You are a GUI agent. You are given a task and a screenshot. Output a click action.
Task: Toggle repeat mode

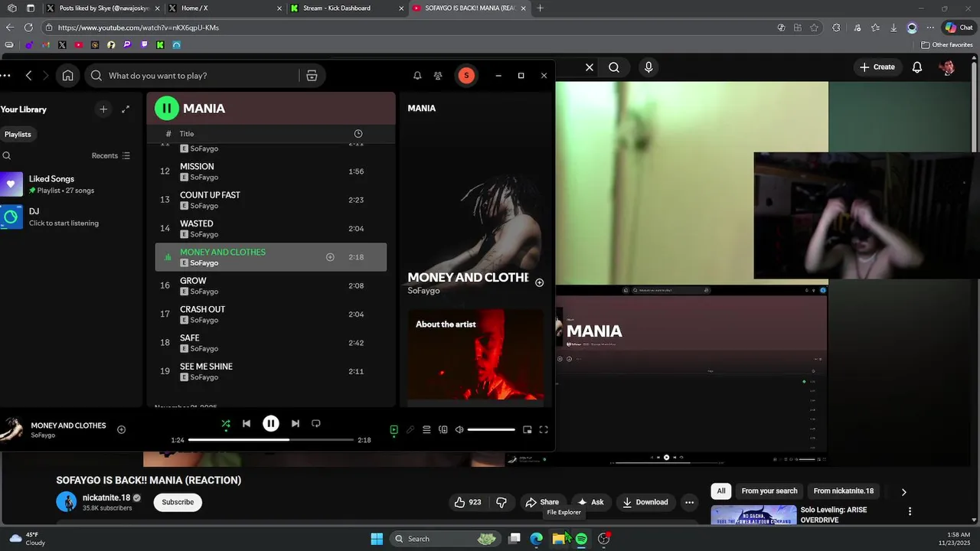click(316, 423)
